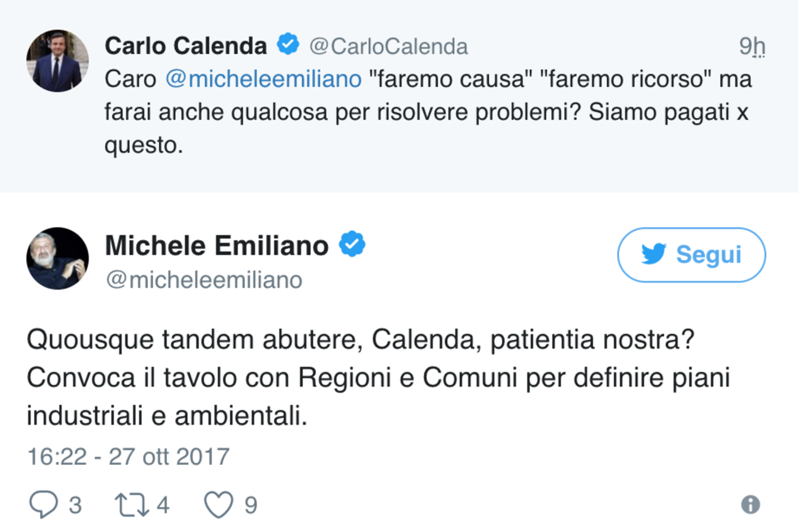Click Michele Emiliano's verified badge
Screen dimensions: 798x532
click(352, 244)
